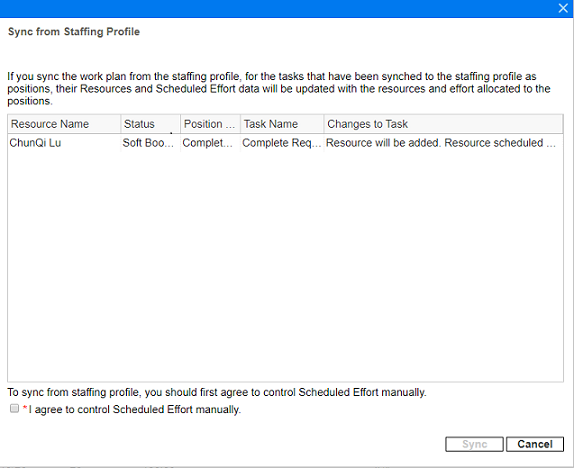Screen dimensions: 574x468
Task: Close the Sync from Staffing Profile dialog
Action: (x=563, y=8)
